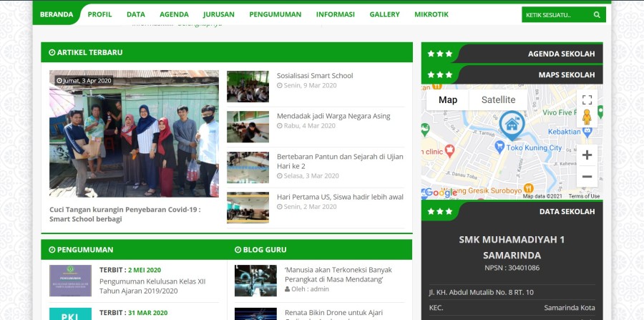Click the date Rabu, 4 Mar 2020
Screen dimensions: 644x320
[306, 126]
